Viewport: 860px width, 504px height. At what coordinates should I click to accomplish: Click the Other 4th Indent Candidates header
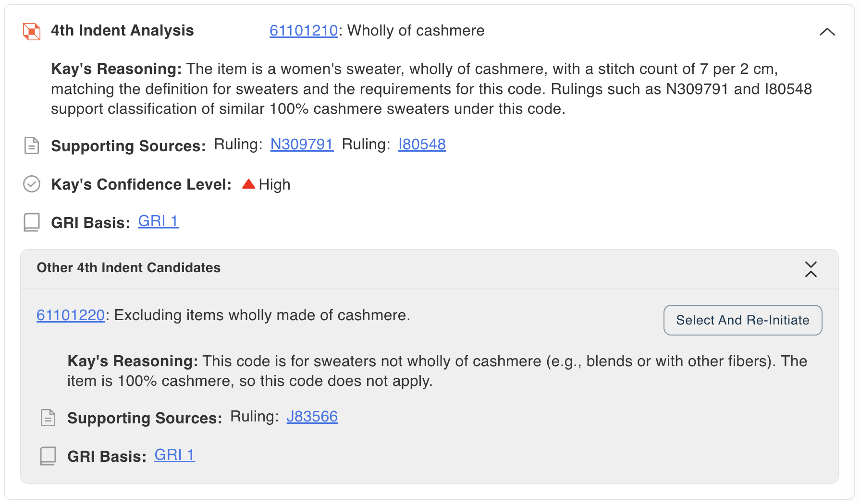[129, 268]
